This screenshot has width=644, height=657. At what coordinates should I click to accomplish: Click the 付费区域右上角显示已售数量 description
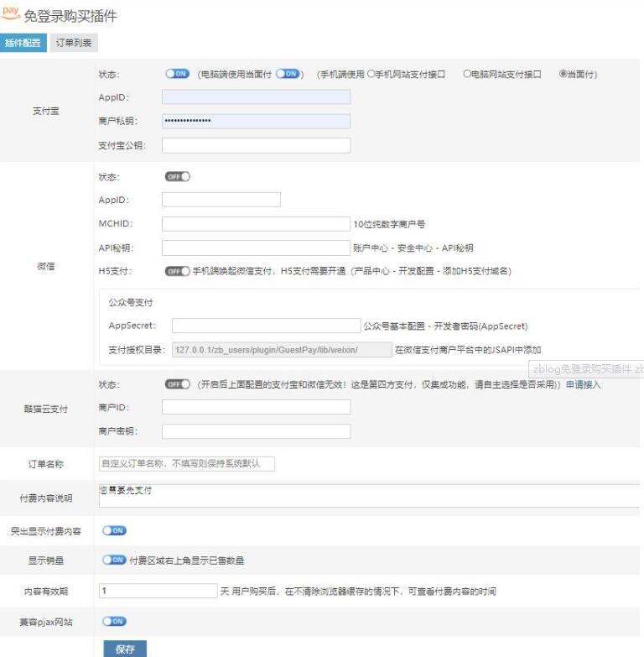coord(187,561)
